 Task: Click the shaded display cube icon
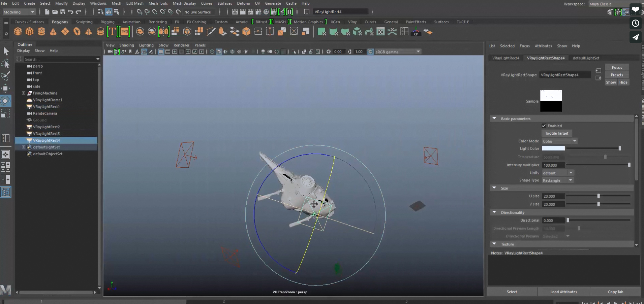[x=219, y=52]
